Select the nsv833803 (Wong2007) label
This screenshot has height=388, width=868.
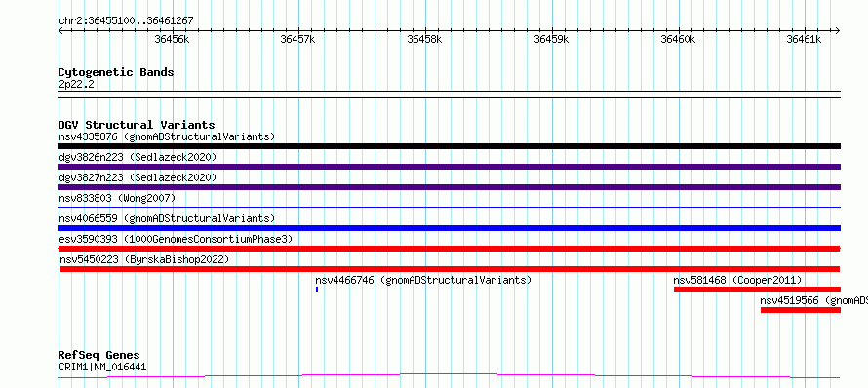point(117,198)
